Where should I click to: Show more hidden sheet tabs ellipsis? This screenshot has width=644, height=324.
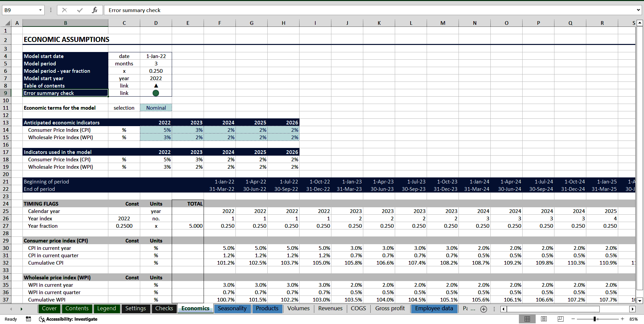473,309
